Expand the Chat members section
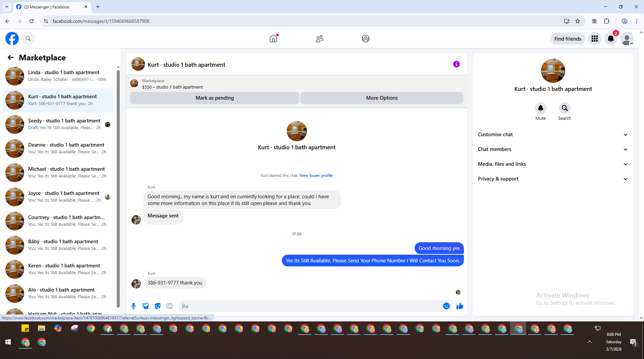 pos(553,149)
